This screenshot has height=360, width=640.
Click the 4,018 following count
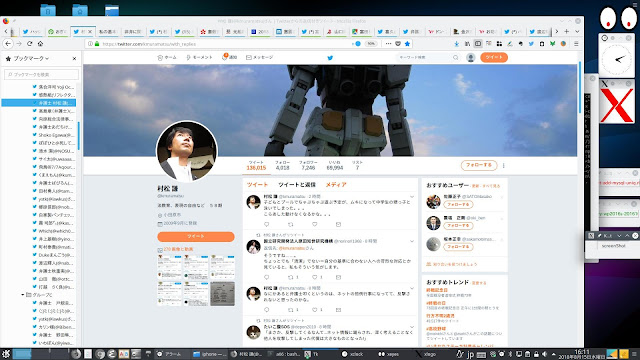coord(282,168)
